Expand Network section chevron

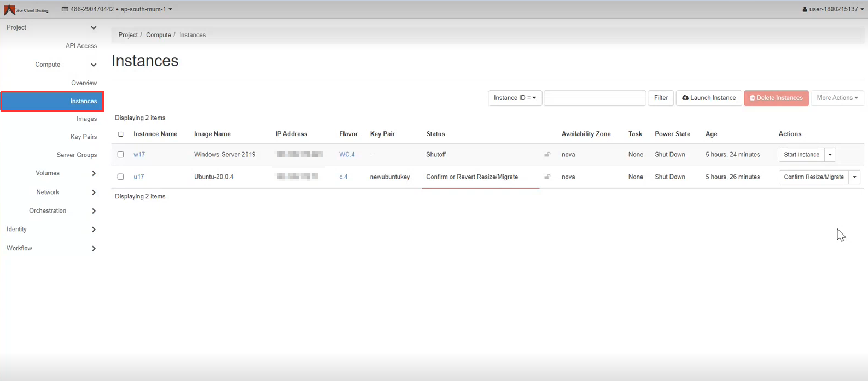(x=94, y=192)
